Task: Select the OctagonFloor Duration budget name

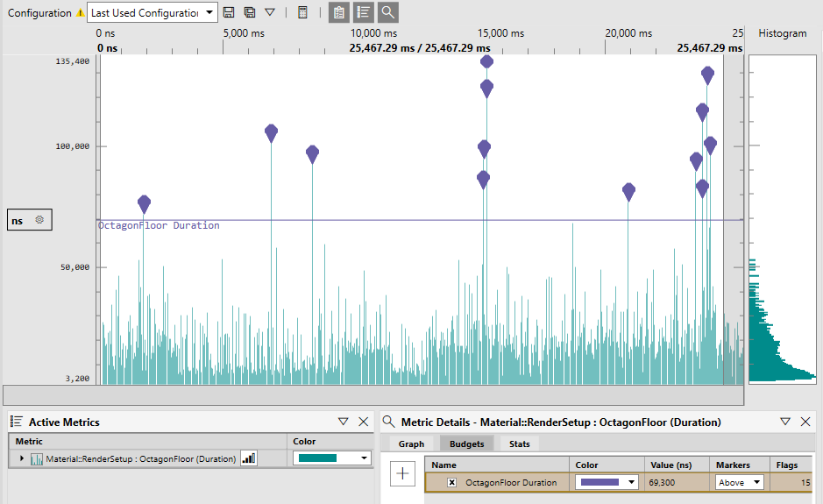Action: pos(511,482)
